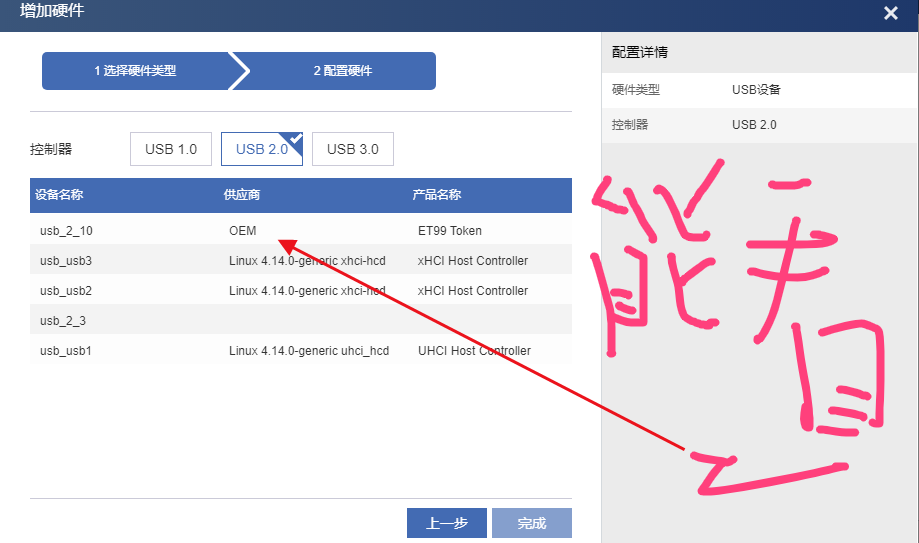Click the 上一步 button
The width and height of the screenshot is (919, 543).
click(447, 523)
